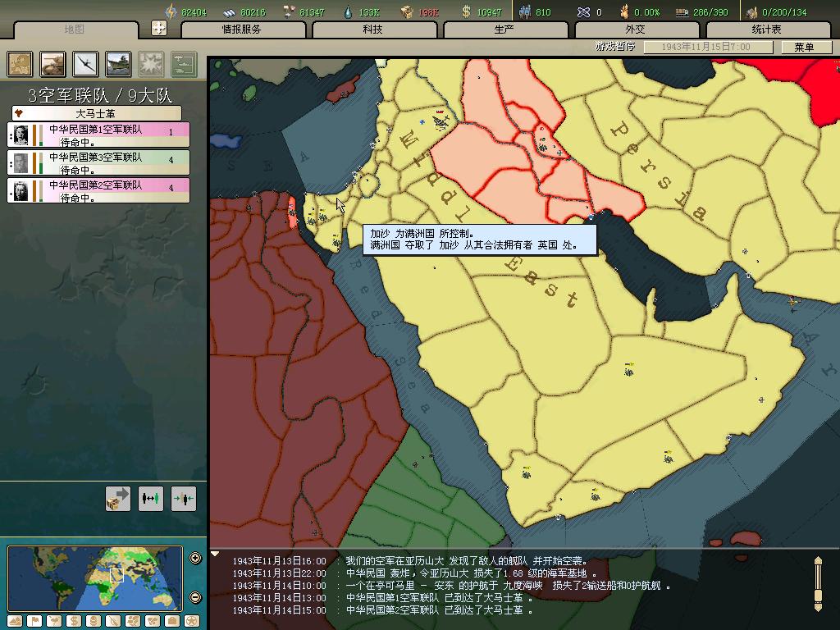Screen dimensions: 840x630
Task: Click log entry about 亚历山大 海军基地 bombing
Action: pos(414,573)
